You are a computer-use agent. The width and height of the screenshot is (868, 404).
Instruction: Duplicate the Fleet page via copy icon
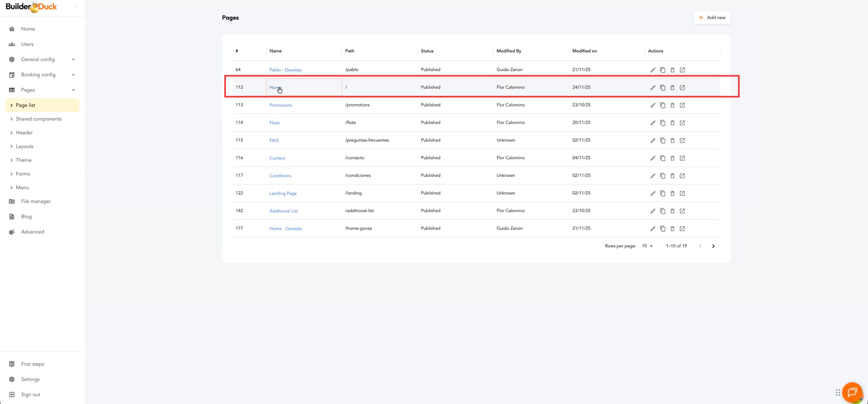pyautogui.click(x=662, y=123)
